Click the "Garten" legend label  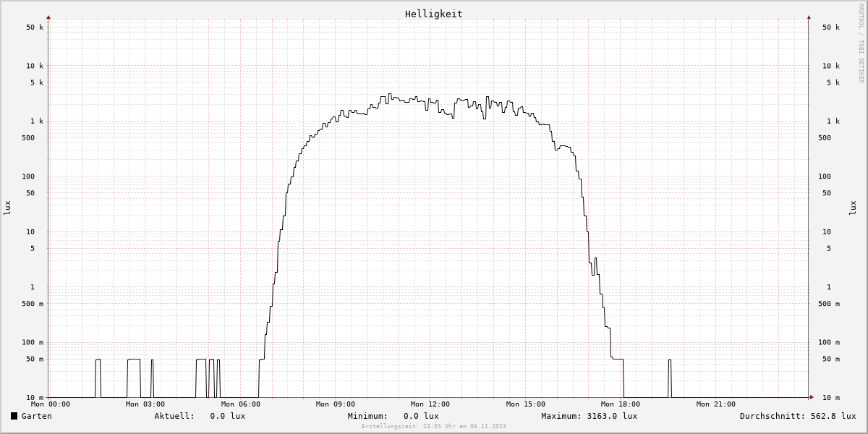tap(36, 416)
